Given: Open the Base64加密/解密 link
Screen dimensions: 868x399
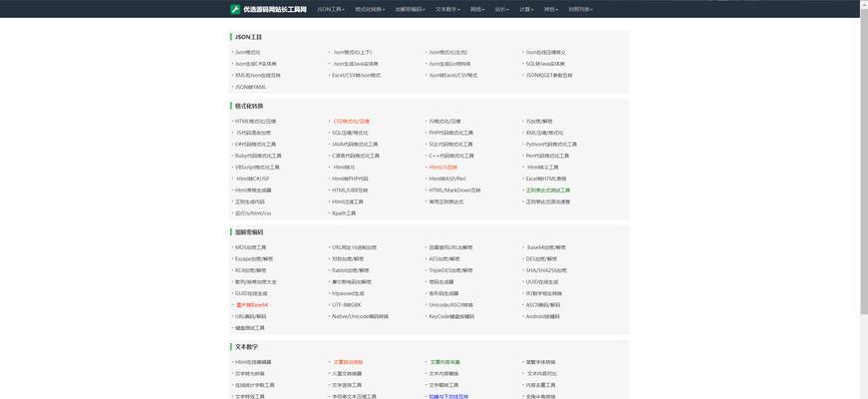Looking at the screenshot, I should (546, 247).
